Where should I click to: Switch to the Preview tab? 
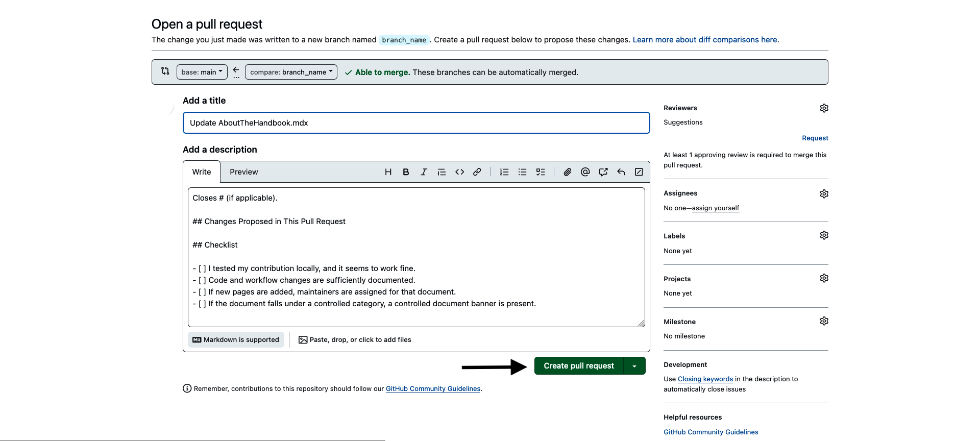tap(243, 172)
